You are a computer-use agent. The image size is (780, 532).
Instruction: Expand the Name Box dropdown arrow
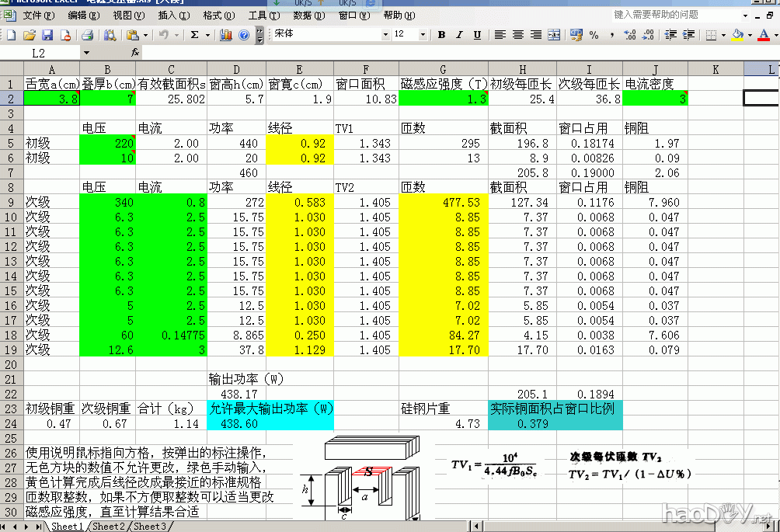tap(85, 53)
